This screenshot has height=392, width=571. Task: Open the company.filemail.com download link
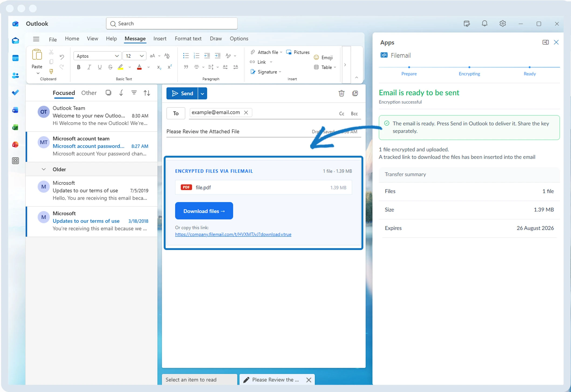[x=233, y=234]
